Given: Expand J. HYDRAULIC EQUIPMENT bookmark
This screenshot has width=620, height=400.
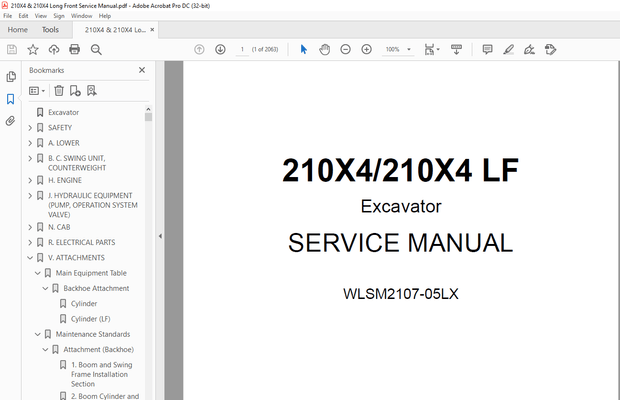Looking at the screenshot, I should click(30, 196).
